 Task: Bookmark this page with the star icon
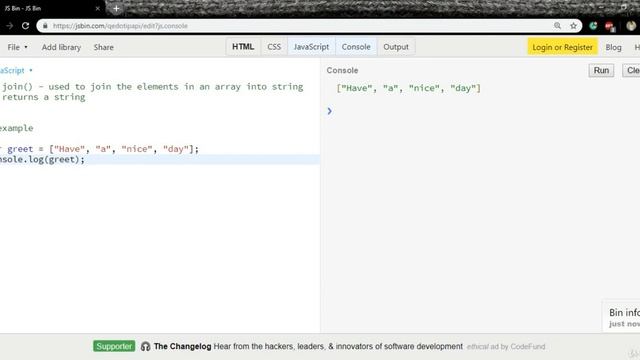[573, 26]
